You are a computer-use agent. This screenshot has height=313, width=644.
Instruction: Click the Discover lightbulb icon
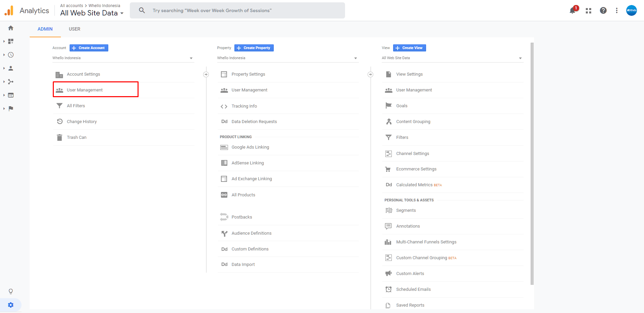click(x=11, y=291)
